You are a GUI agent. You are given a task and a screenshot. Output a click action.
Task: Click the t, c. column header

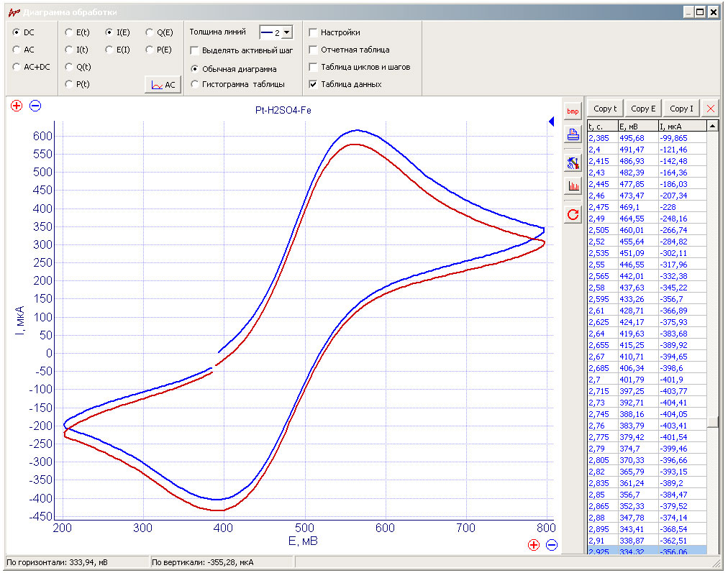[602, 127]
